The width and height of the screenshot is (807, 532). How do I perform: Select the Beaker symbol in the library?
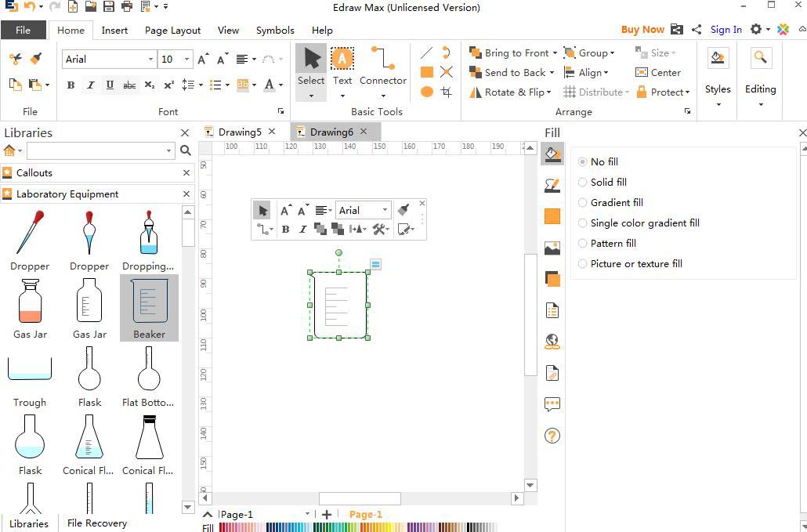pos(149,308)
